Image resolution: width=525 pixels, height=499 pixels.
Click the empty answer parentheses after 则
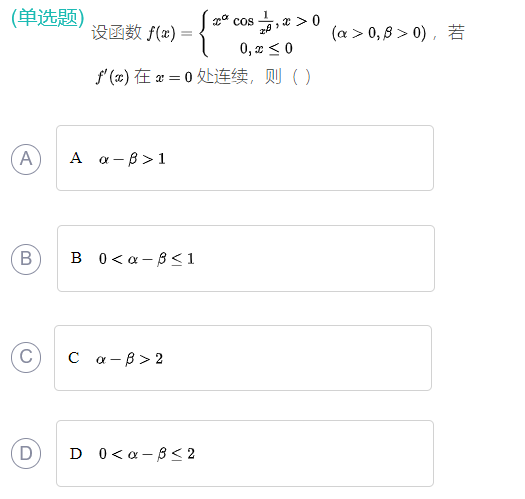pos(301,77)
